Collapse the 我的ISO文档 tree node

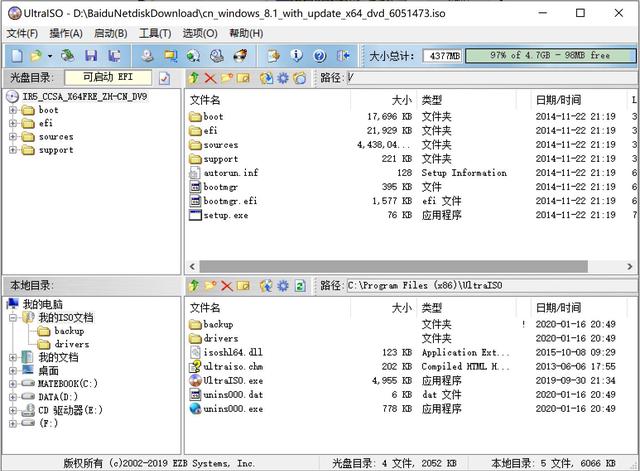coord(13,318)
